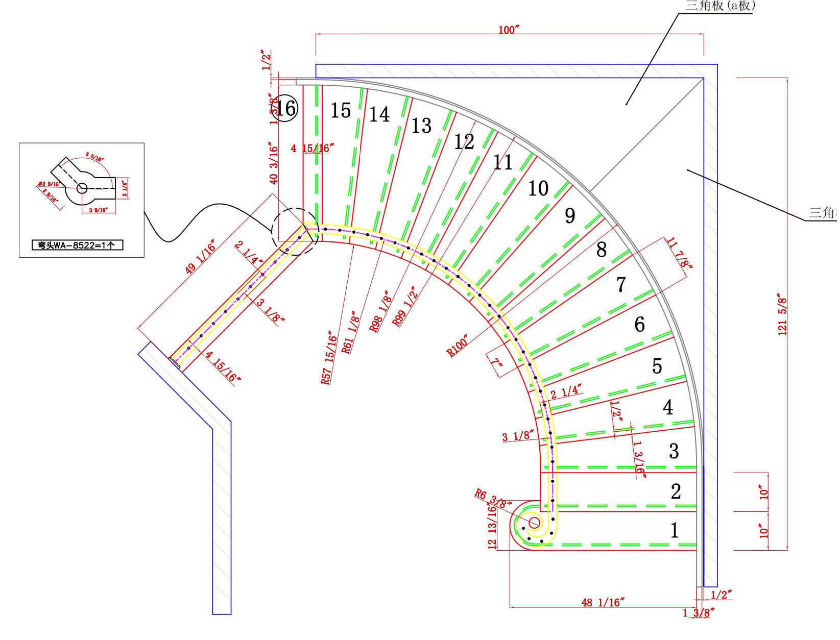This screenshot has height=640, width=840.
Task: Select the 10″ rise dimension beside step 2
Action: pyautogui.click(x=763, y=492)
